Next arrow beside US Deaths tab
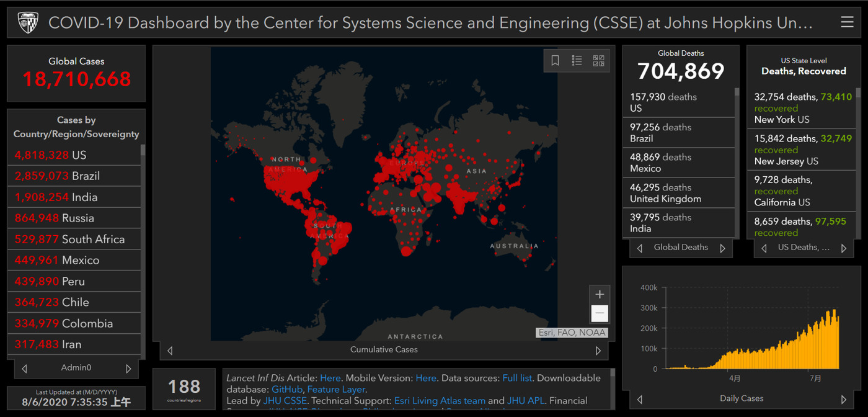 click(x=844, y=248)
